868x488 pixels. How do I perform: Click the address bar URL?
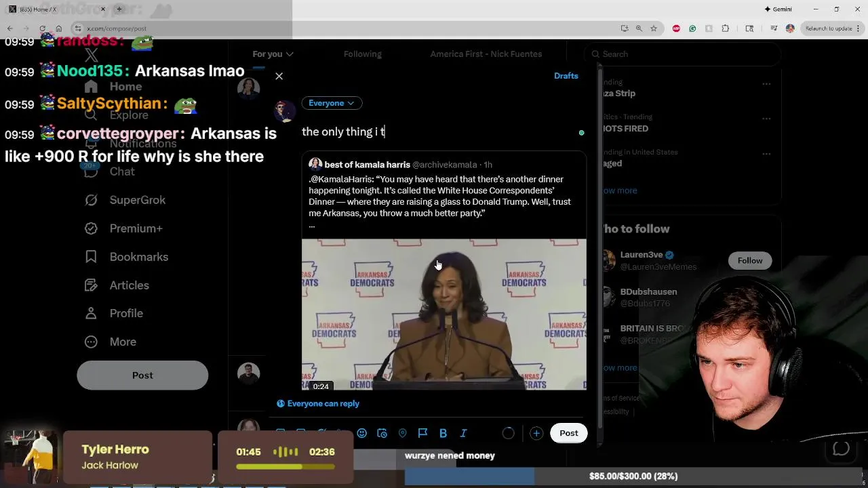(x=116, y=28)
